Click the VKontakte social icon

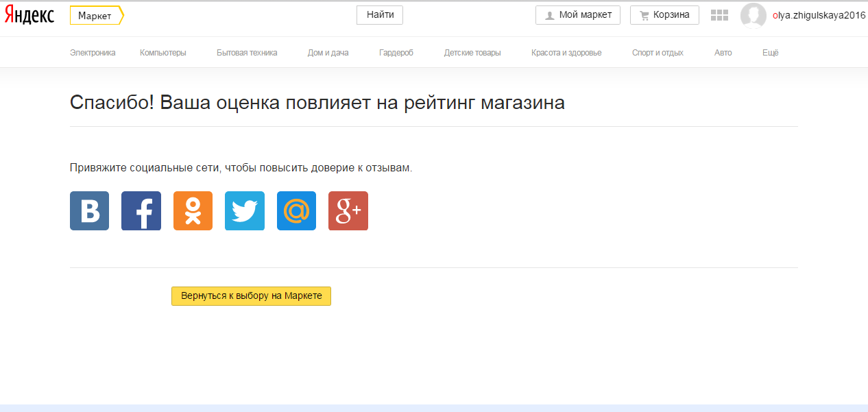pyautogui.click(x=89, y=210)
